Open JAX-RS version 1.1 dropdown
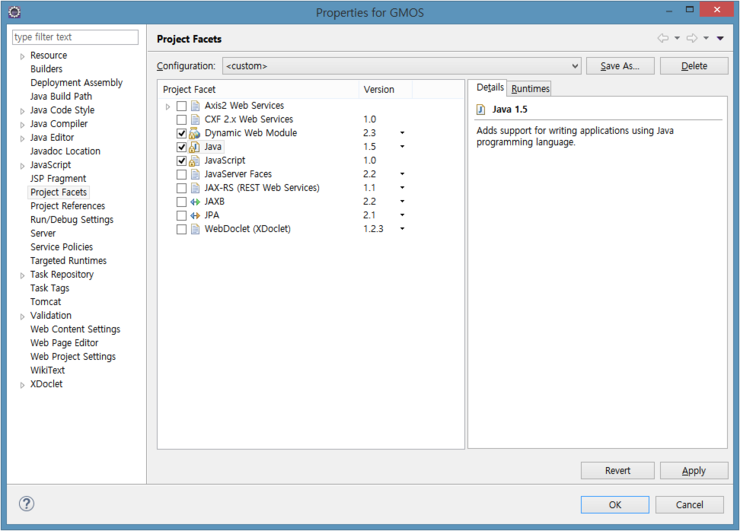The image size is (740, 531). pos(402,188)
